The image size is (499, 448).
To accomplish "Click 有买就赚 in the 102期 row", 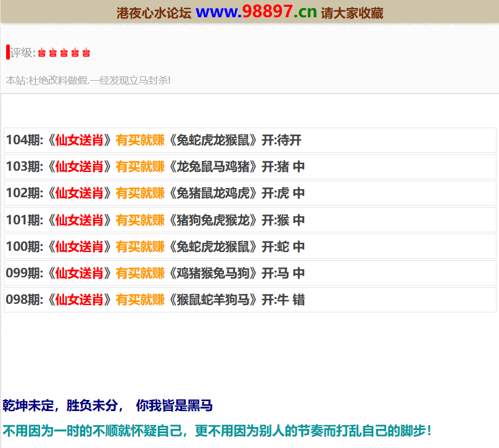I will point(140,193).
